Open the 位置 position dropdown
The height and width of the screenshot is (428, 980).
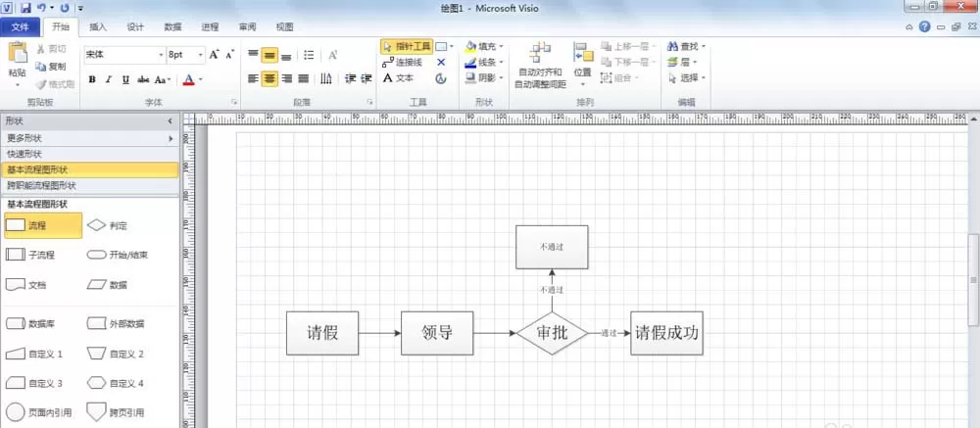582,65
